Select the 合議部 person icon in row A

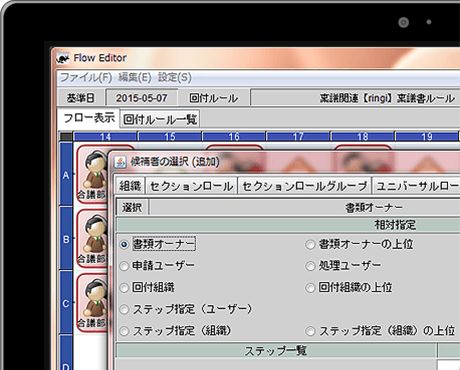coord(92,173)
